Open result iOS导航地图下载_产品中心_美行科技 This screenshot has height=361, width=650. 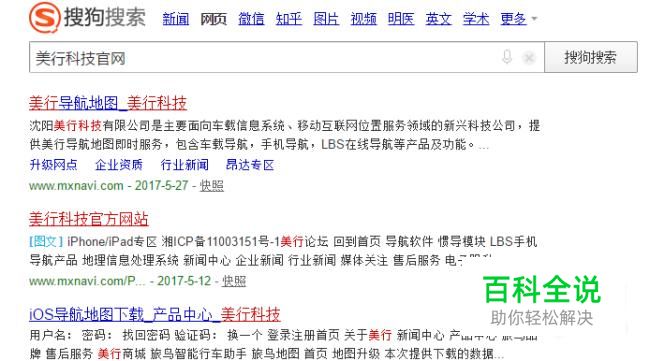click(x=155, y=315)
